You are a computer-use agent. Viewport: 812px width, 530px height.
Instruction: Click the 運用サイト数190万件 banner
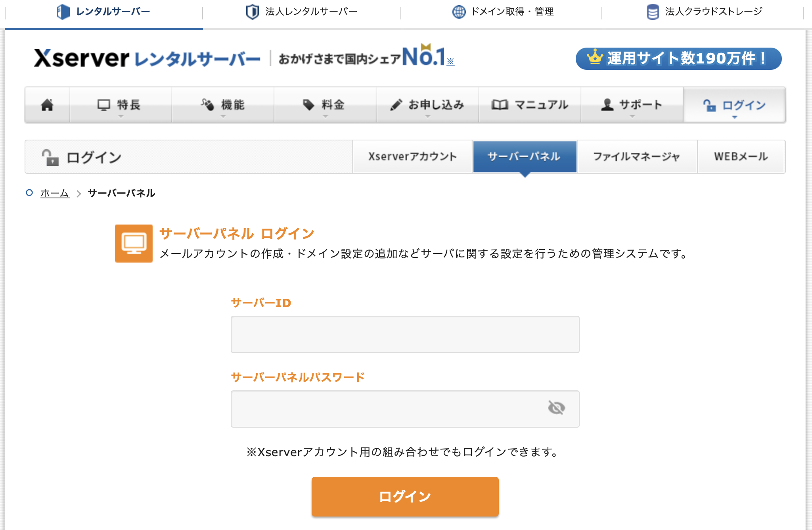click(x=678, y=59)
